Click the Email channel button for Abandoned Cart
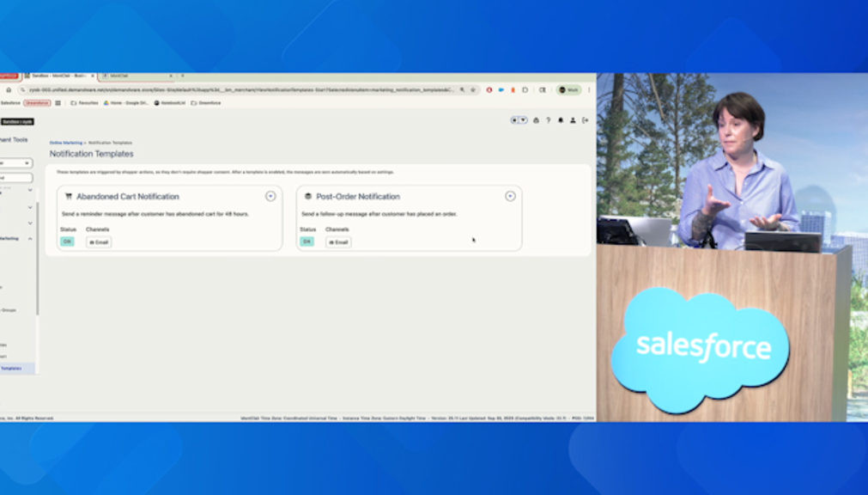Viewport: 868px width, 495px height. (99, 242)
